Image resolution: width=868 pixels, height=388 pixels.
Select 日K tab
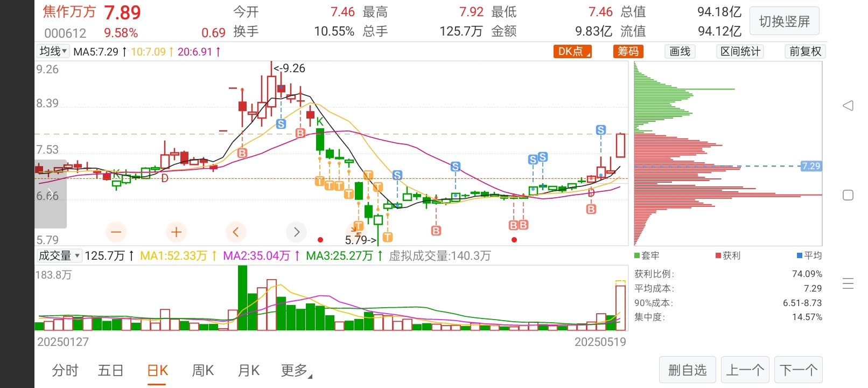(157, 371)
